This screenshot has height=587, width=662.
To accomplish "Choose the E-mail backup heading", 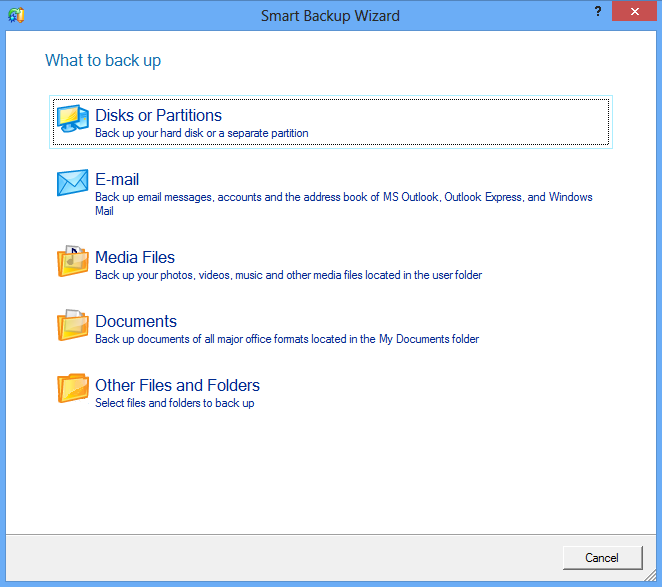I will tap(117, 180).
